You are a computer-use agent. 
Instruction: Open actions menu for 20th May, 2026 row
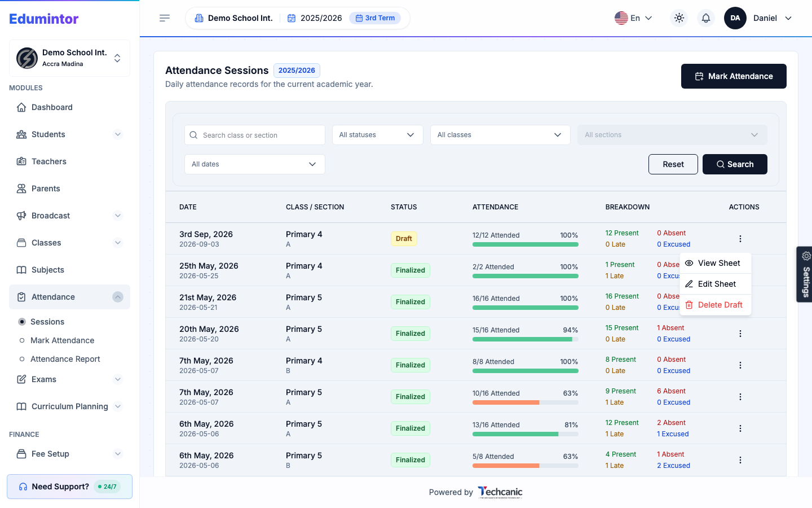click(740, 334)
